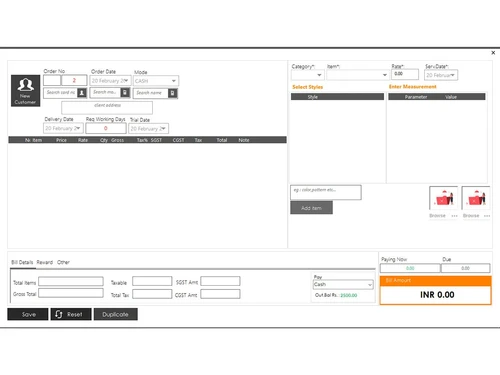Click the search card number person icon
The image size is (500, 375).
pos(82,93)
